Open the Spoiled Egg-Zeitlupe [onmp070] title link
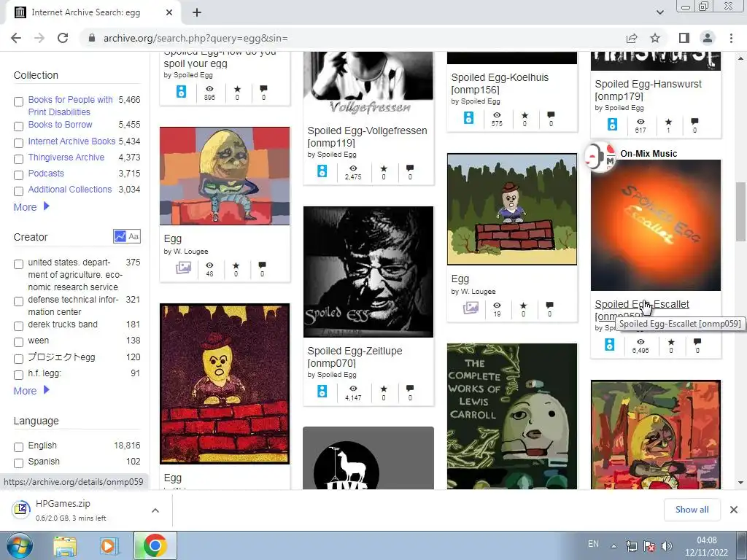 (x=355, y=357)
